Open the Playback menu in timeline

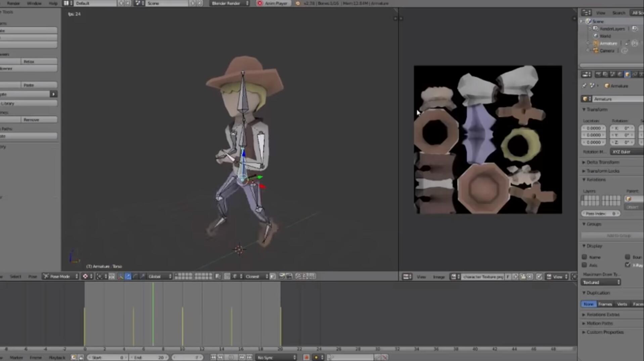tap(57, 357)
